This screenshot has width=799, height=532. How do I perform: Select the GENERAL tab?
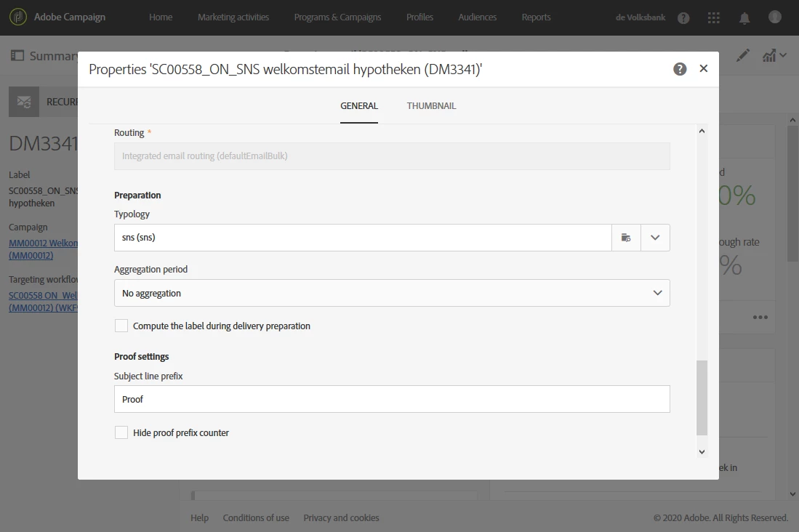point(358,106)
